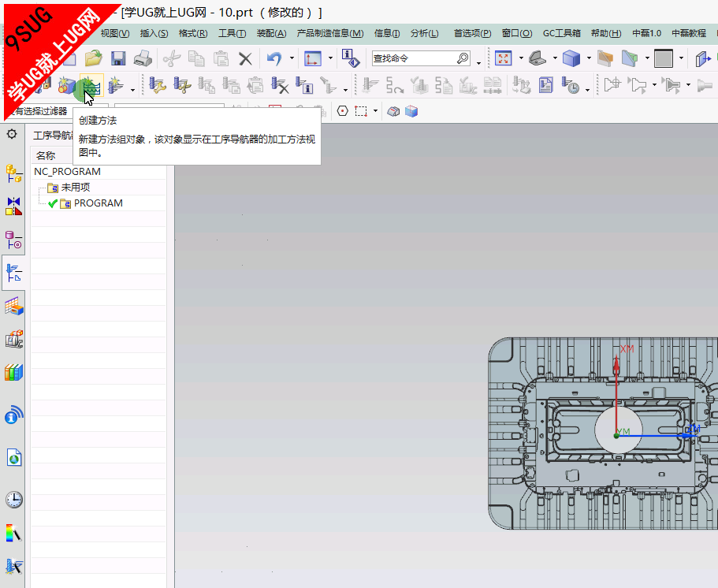Viewport: 718px width, 588px height.
Task: Click the WCS orientation icon
Action: [x=313, y=58]
